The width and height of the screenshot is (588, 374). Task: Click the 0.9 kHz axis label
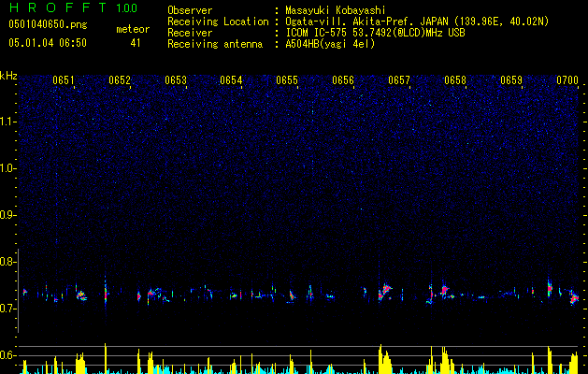point(8,215)
